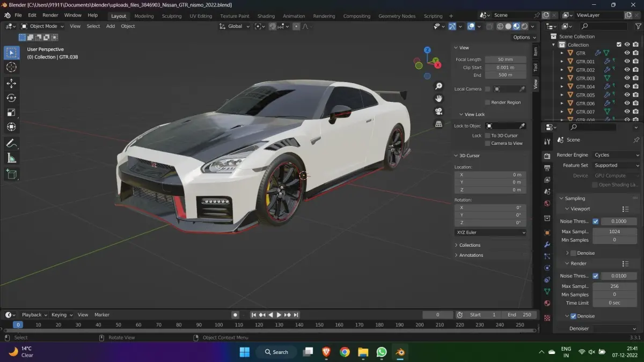Image resolution: width=644 pixels, height=362 pixels.
Task: Click the hand pan view icon
Action: [438, 99]
